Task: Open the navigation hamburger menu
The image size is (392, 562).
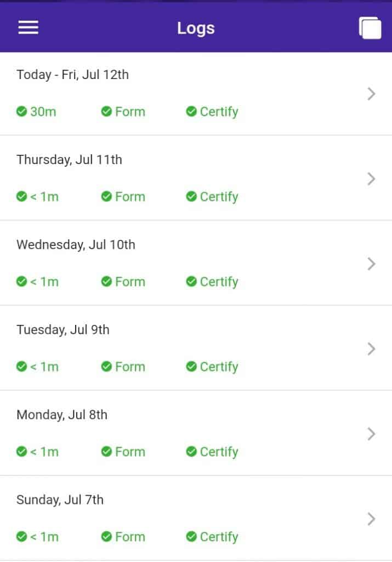Action: 28,27
